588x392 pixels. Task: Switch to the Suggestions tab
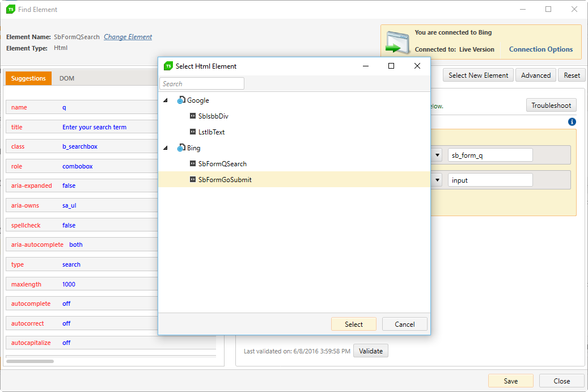point(28,78)
